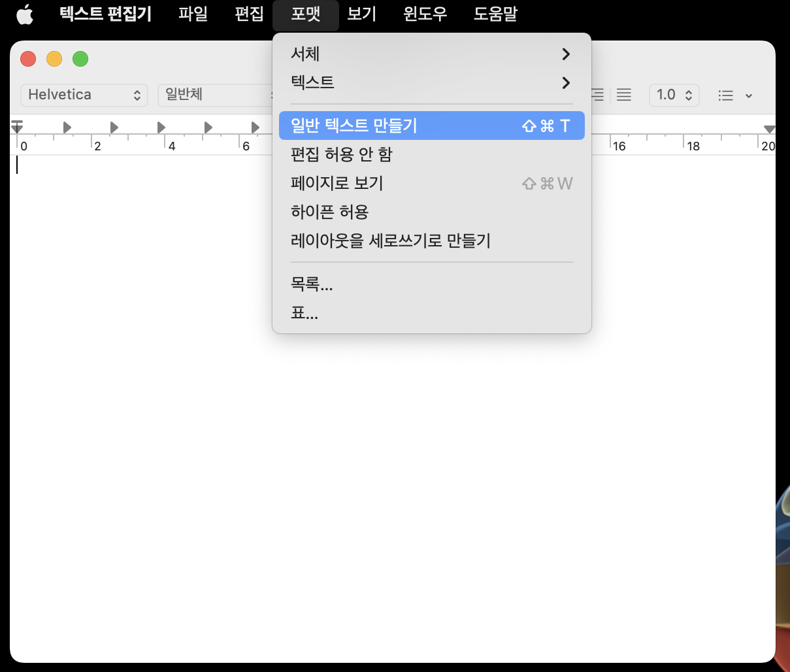Viewport: 790px width, 672px height.
Task: Select the justified text alignment icon
Action: (x=623, y=95)
